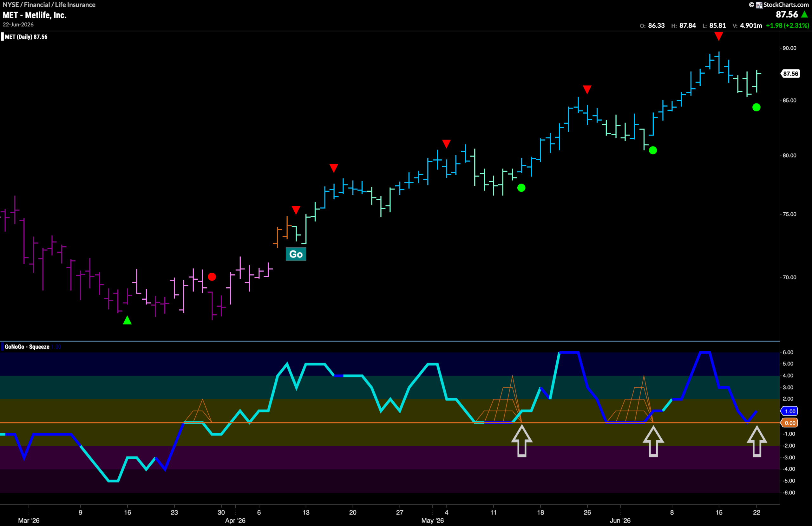Click the 2.00 oscillator axis label
Viewport: 812px width, 526px height.
pos(788,399)
